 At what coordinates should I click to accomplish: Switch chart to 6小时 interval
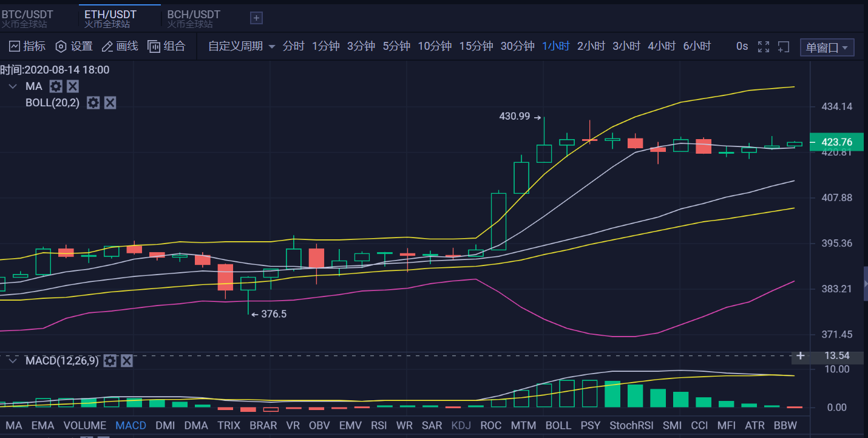tap(697, 46)
